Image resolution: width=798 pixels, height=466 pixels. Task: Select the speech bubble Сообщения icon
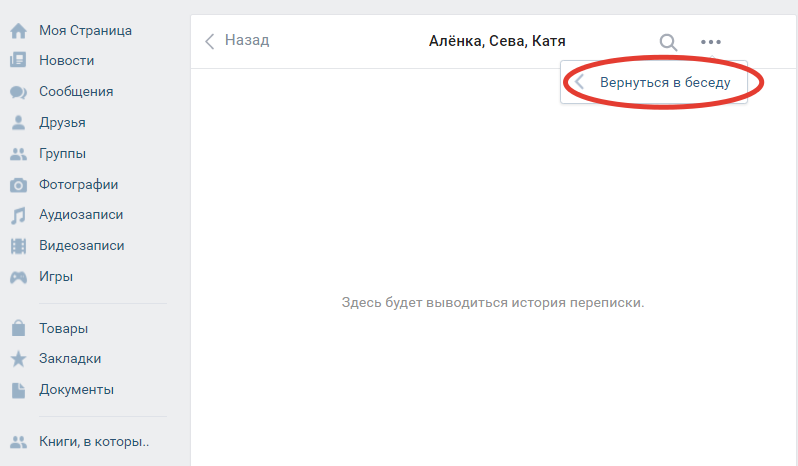18,92
